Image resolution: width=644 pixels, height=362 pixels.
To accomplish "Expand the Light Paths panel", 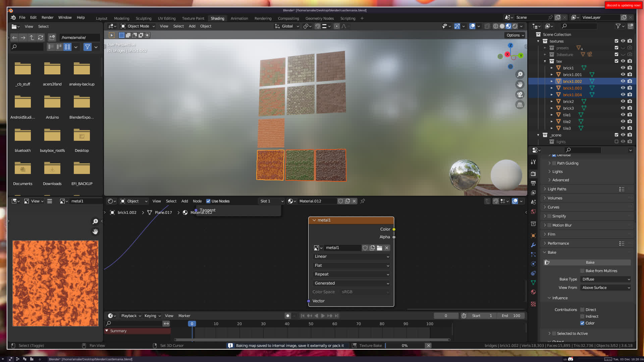I will (557, 189).
